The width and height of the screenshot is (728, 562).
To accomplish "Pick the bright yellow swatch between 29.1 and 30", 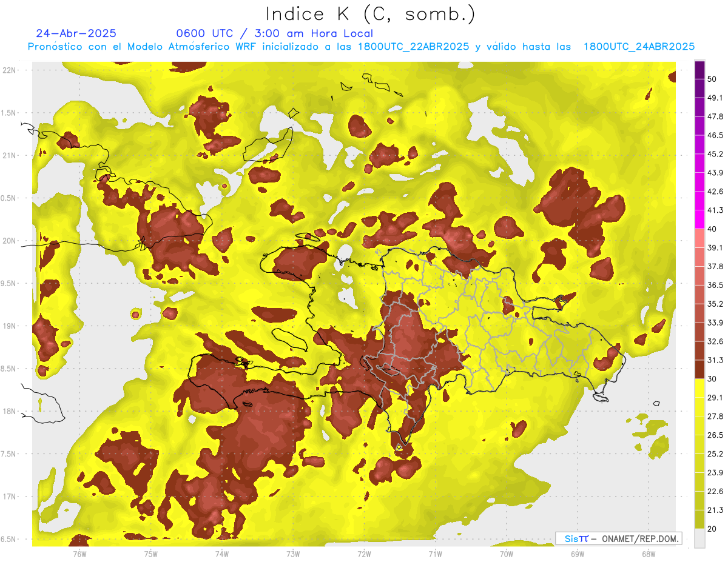I will point(700,388).
